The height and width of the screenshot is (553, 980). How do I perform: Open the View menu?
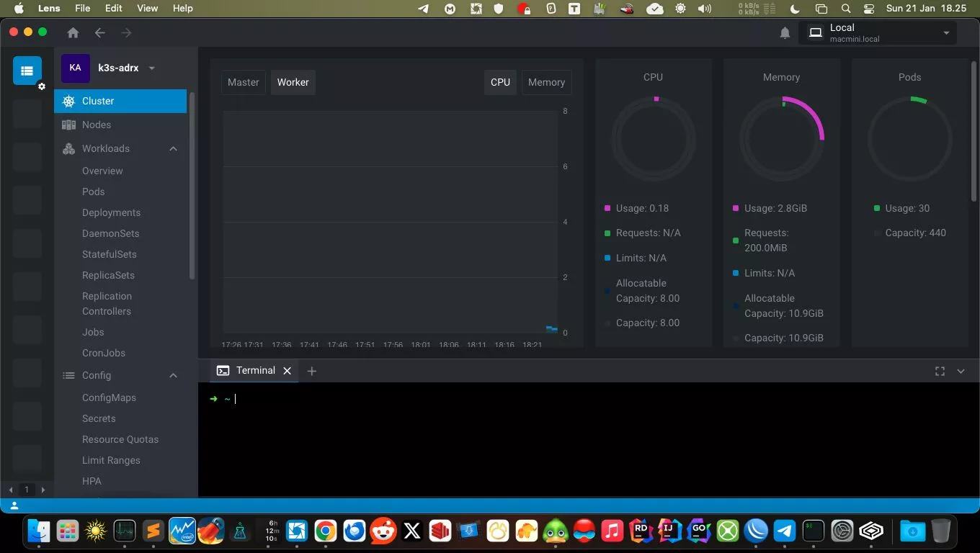pos(147,9)
